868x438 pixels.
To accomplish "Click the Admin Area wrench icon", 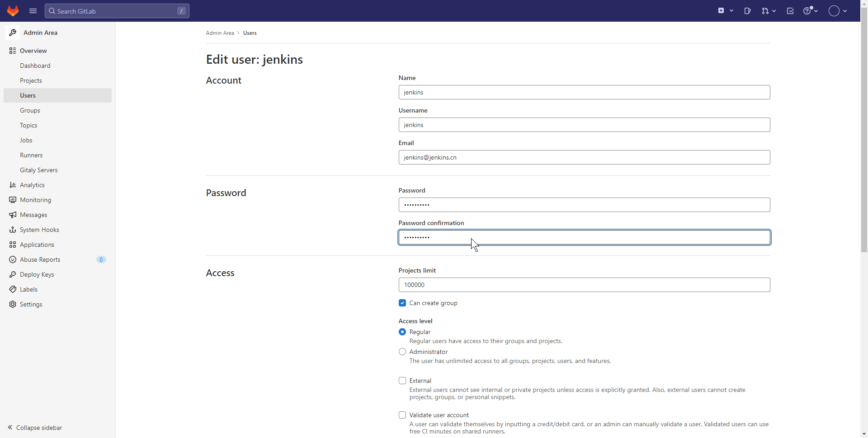I will coord(13,33).
